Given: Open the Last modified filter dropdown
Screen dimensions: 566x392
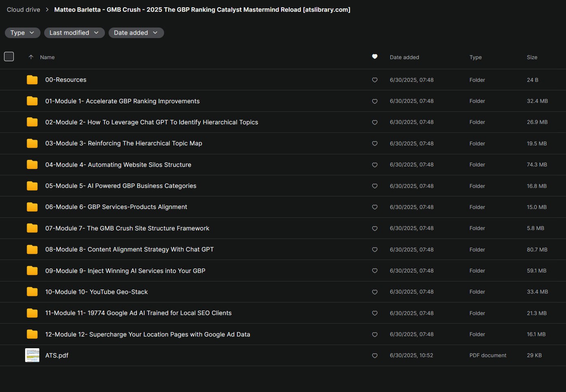Looking at the screenshot, I should click(x=74, y=33).
